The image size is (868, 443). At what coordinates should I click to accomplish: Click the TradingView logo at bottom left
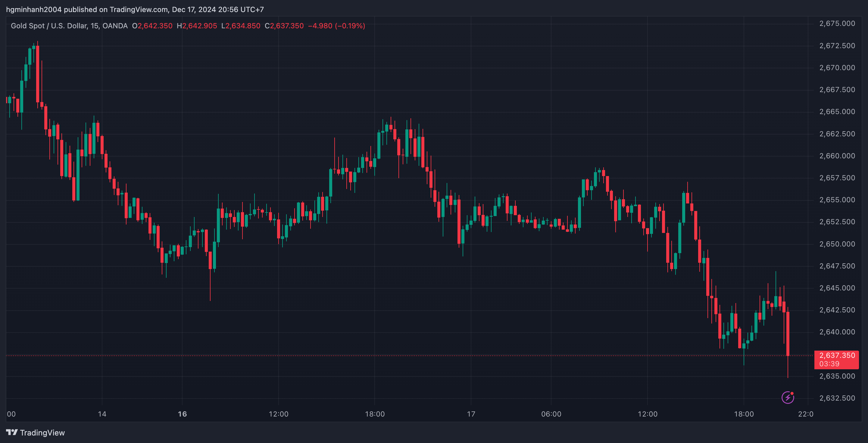click(x=12, y=432)
